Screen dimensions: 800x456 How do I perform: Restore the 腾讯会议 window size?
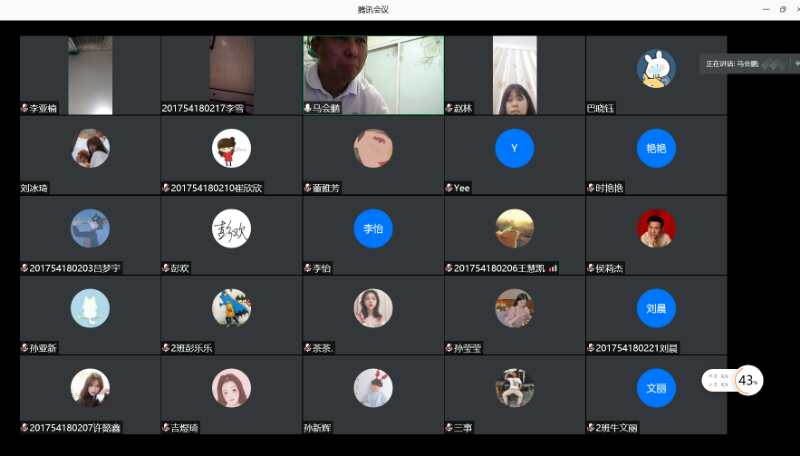click(782, 9)
